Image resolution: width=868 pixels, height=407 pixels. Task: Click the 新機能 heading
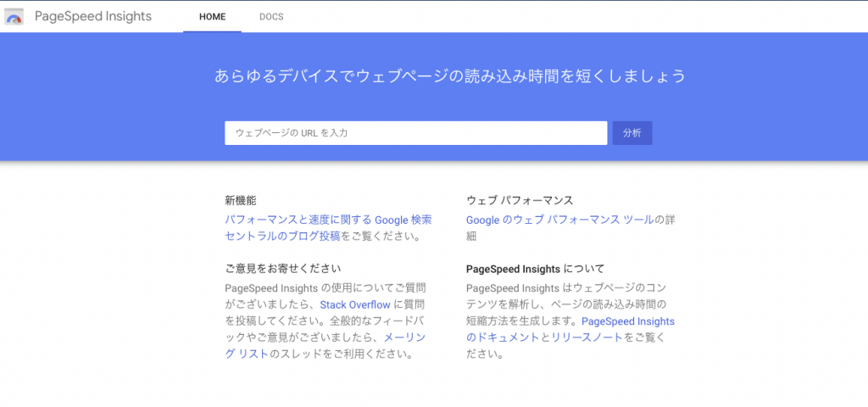pyautogui.click(x=240, y=200)
